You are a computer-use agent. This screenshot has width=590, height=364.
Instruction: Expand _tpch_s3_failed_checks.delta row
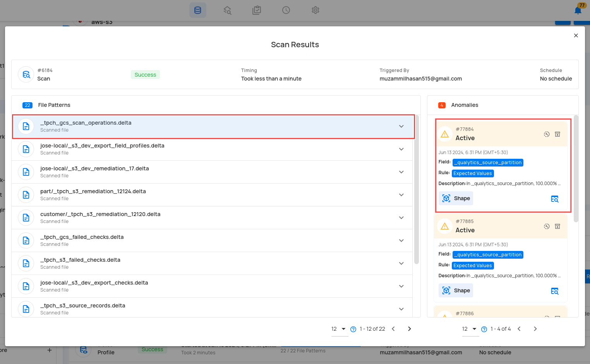click(401, 263)
